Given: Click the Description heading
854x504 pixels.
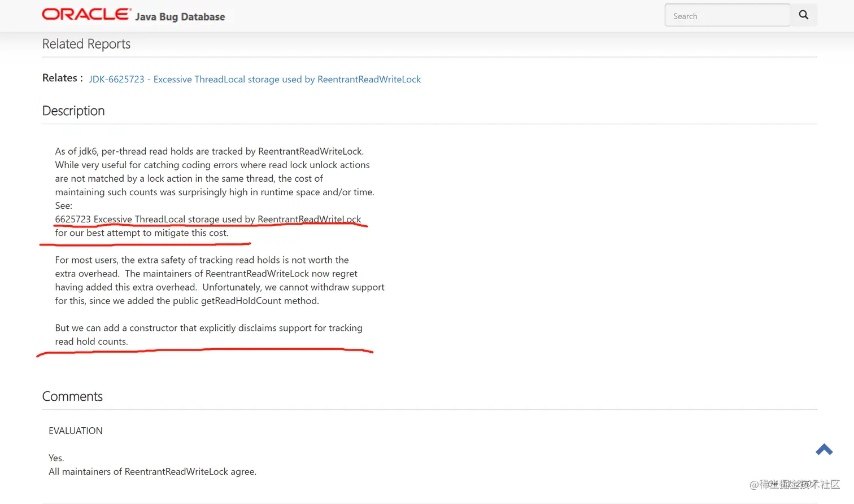Looking at the screenshot, I should (73, 111).
